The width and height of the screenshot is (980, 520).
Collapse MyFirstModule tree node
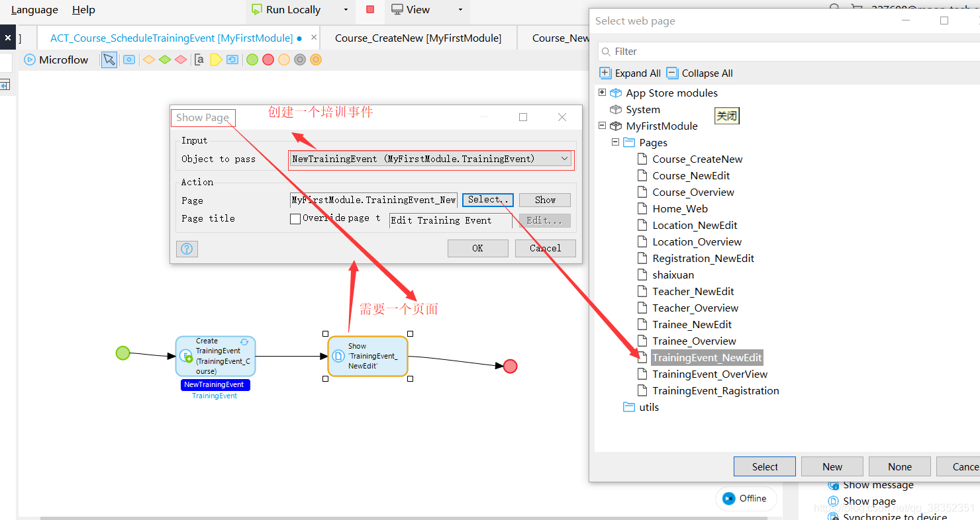(x=602, y=126)
